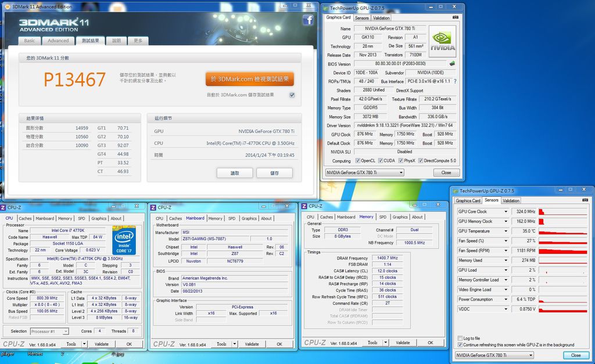
Task: Open Validation tab in GPU-Z Sensors window
Action: [x=511, y=201]
